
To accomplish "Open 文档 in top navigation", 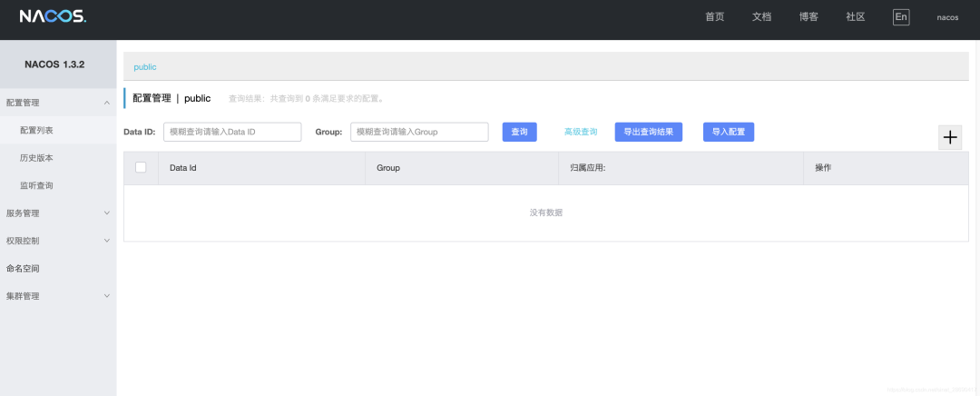I will 761,17.
